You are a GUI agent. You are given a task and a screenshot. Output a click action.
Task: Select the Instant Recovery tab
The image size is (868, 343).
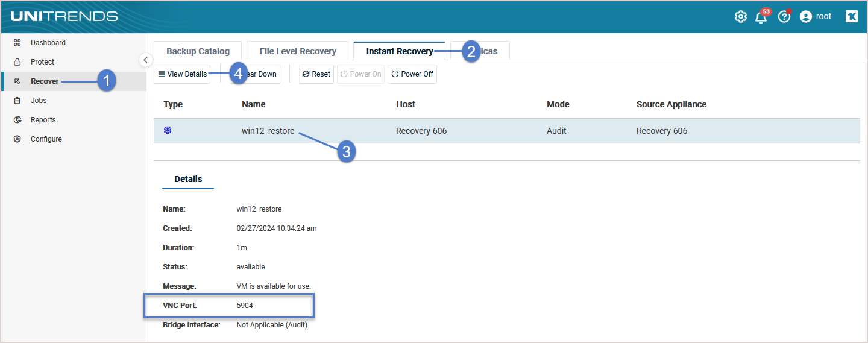click(399, 51)
